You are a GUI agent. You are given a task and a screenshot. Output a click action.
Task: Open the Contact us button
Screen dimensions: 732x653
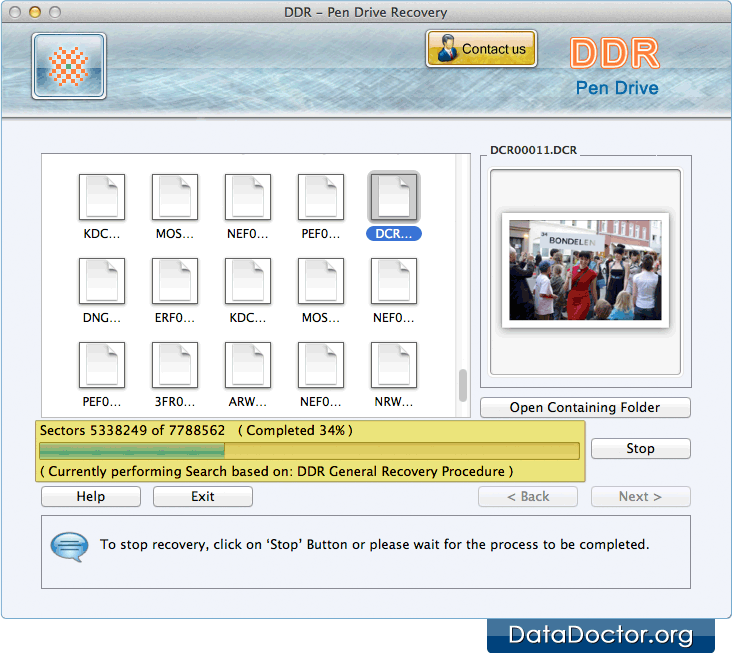click(x=481, y=49)
